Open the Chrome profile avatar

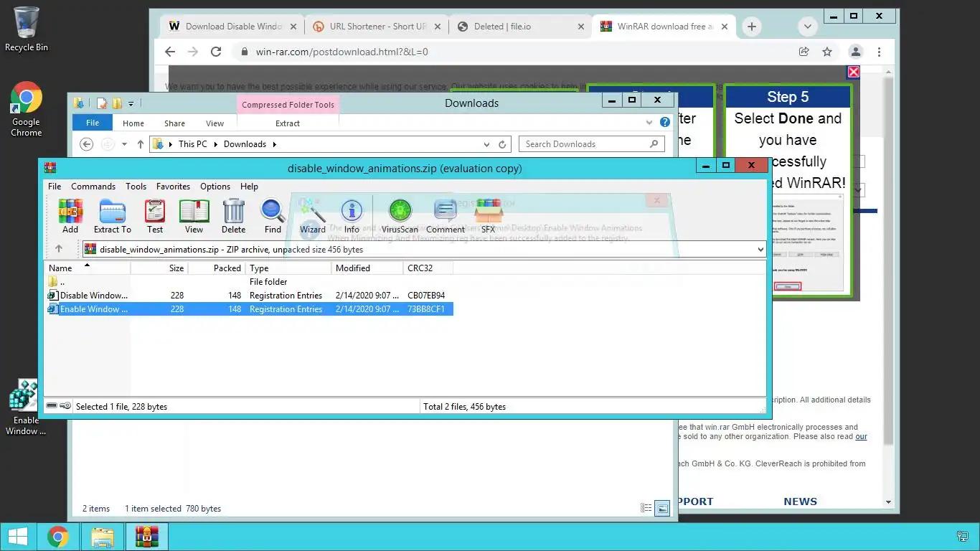click(855, 52)
